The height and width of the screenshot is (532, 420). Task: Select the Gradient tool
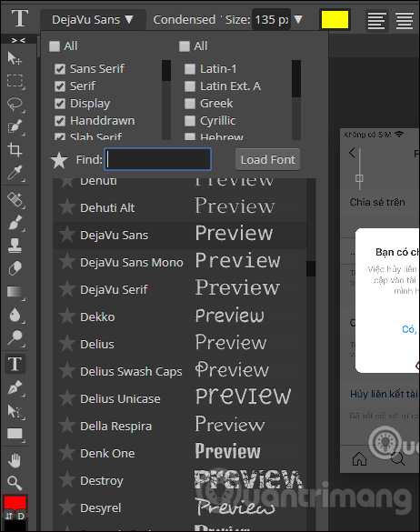point(15,292)
